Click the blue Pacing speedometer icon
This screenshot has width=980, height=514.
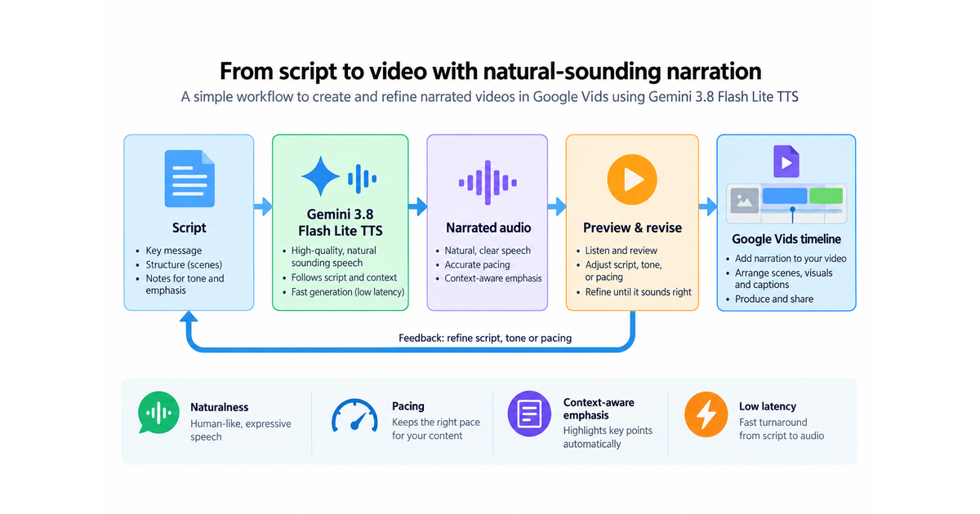pos(354,416)
